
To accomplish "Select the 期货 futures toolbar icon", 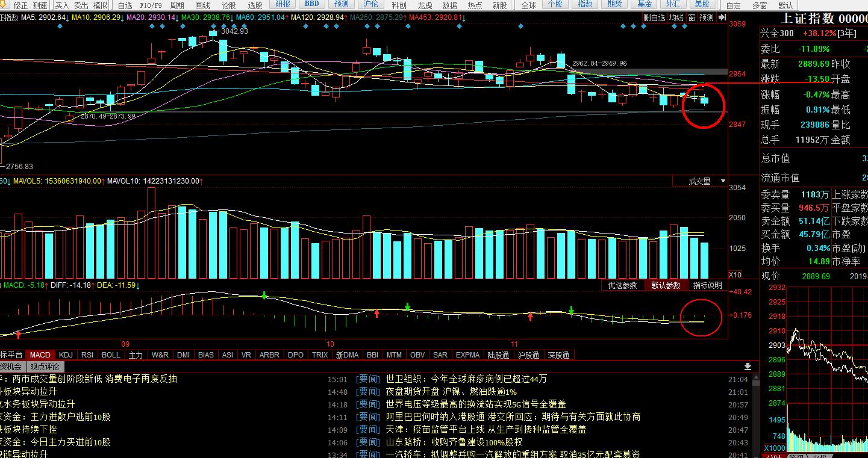I will click(614, 5).
